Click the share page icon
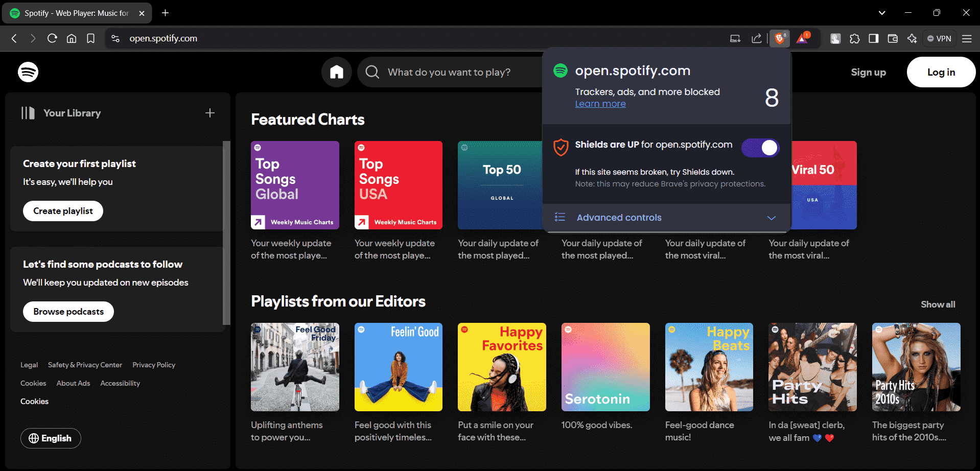 757,38
